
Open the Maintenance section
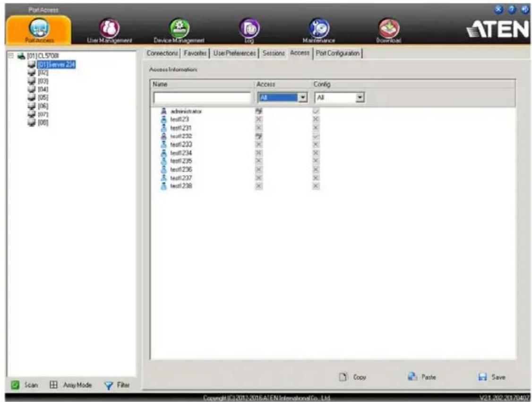click(319, 31)
